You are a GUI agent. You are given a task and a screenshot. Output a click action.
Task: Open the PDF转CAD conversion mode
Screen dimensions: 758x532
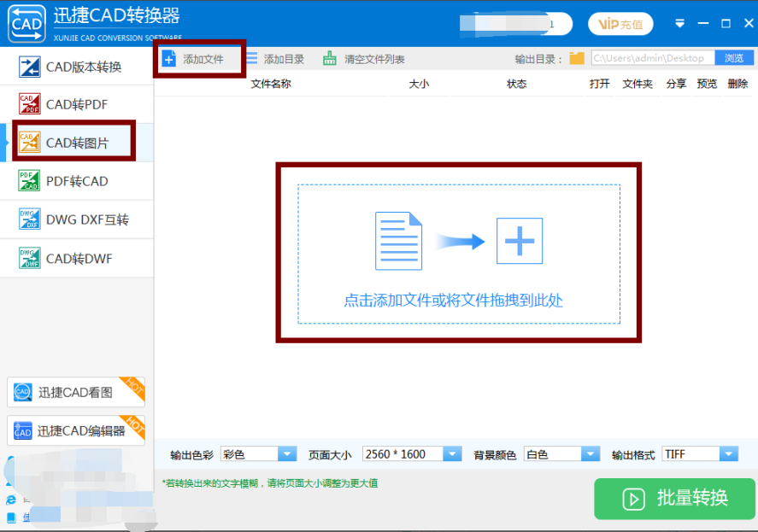coord(77,181)
